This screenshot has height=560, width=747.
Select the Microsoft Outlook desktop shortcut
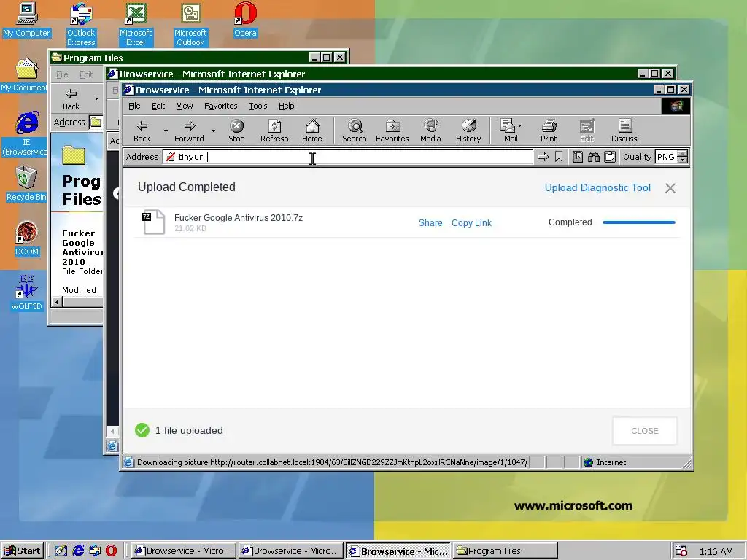[x=190, y=24]
